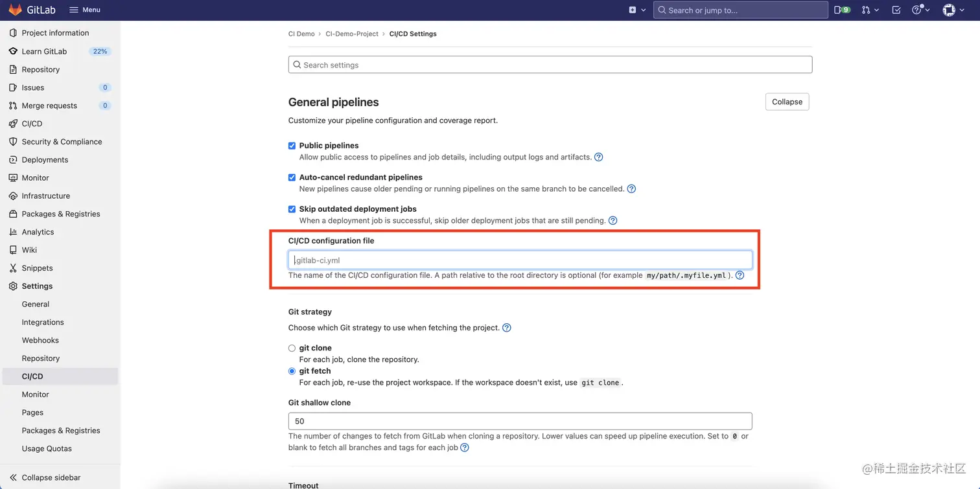Open Packages & Registries under Settings
Image resolution: width=980 pixels, height=489 pixels.
click(x=61, y=431)
